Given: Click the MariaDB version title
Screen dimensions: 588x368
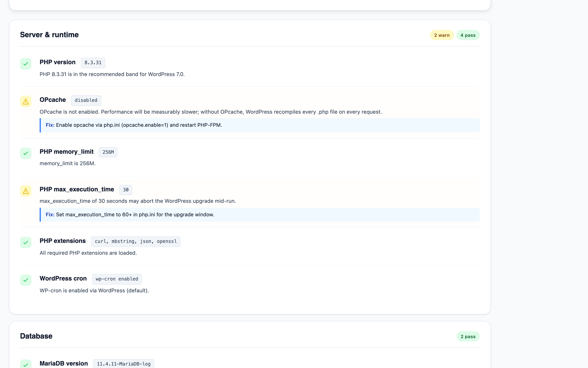Looking at the screenshot, I should (x=64, y=363).
